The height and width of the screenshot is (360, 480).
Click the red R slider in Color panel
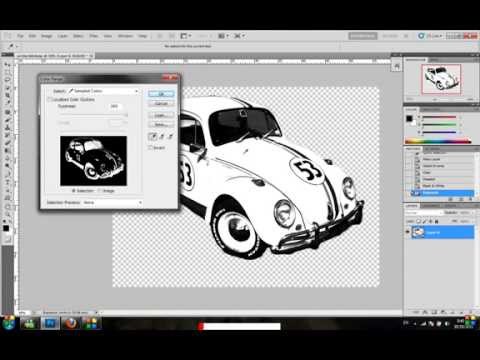click(440, 117)
